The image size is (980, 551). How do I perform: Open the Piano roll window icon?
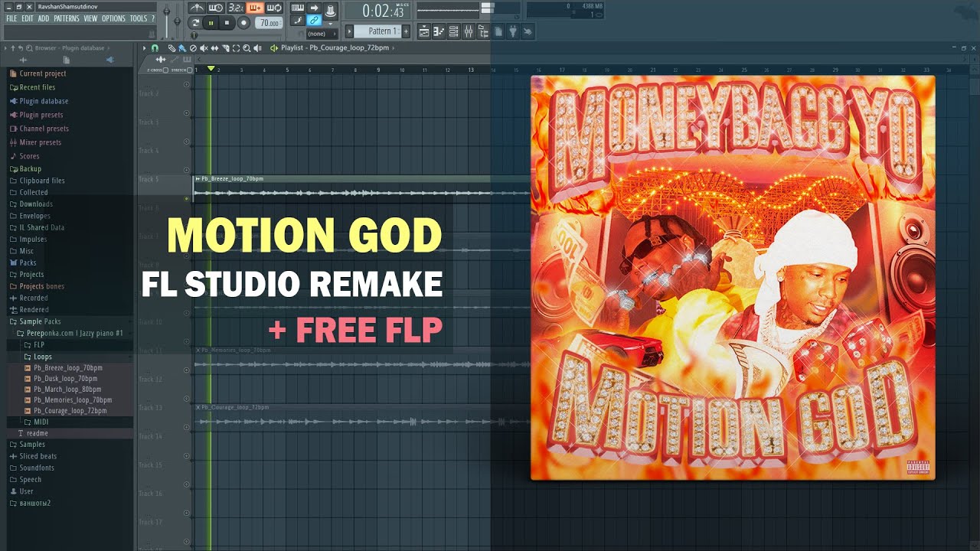click(x=439, y=31)
